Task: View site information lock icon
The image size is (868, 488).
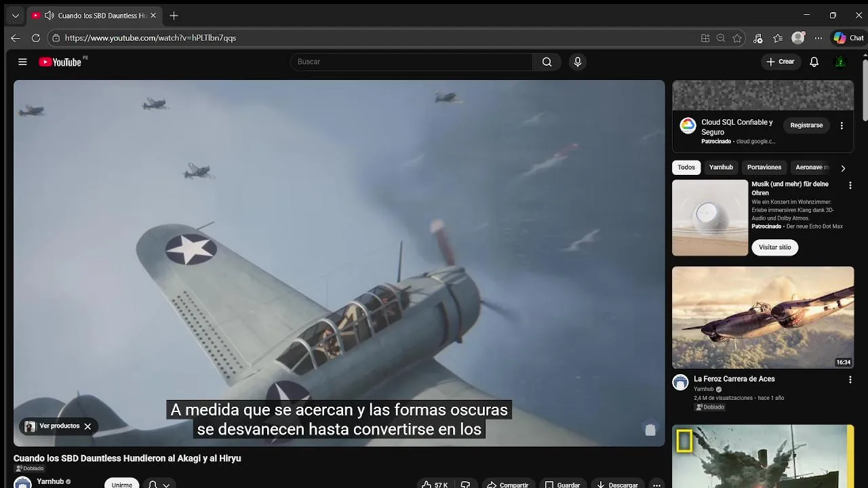Action: 56,38
